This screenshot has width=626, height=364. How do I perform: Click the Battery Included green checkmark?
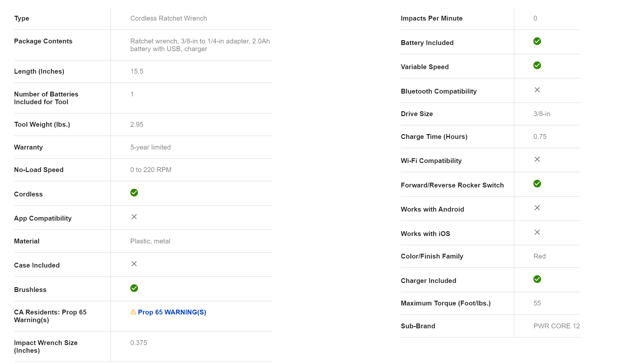click(x=537, y=41)
